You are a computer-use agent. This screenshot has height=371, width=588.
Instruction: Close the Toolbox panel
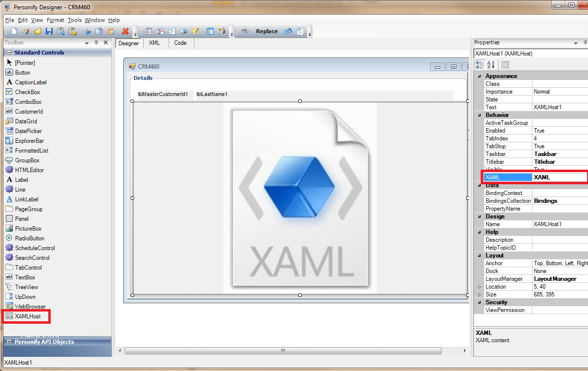106,43
